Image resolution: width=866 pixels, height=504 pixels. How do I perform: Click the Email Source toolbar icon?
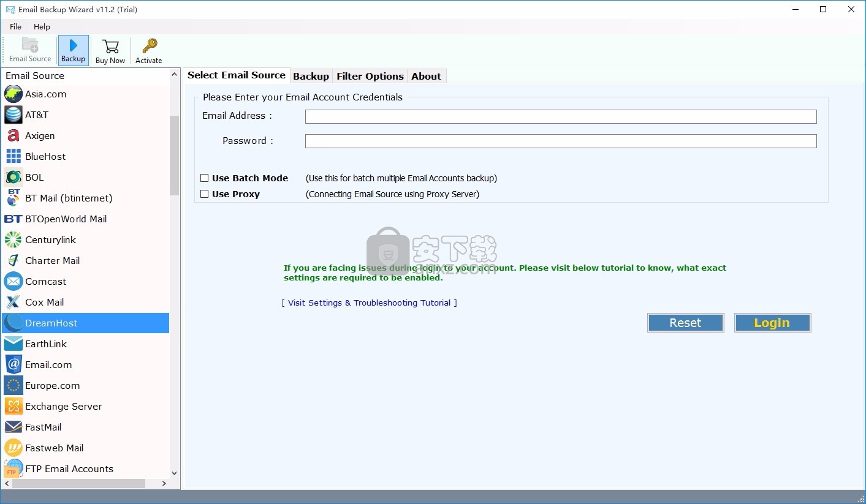[30, 46]
